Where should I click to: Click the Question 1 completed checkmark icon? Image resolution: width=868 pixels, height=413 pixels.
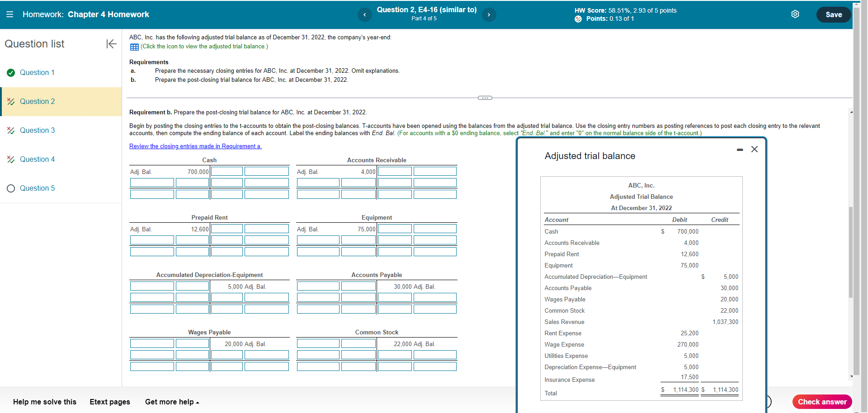pyautogui.click(x=11, y=73)
